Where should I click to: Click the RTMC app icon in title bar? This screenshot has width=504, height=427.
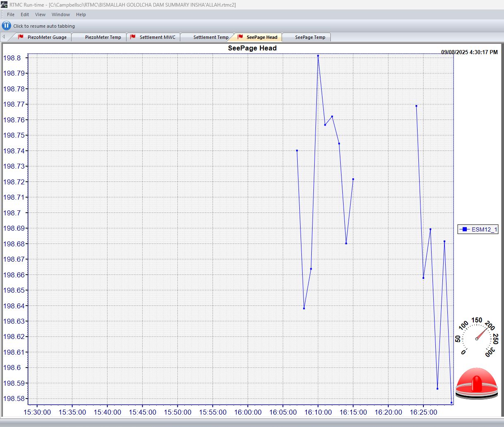[4, 5]
